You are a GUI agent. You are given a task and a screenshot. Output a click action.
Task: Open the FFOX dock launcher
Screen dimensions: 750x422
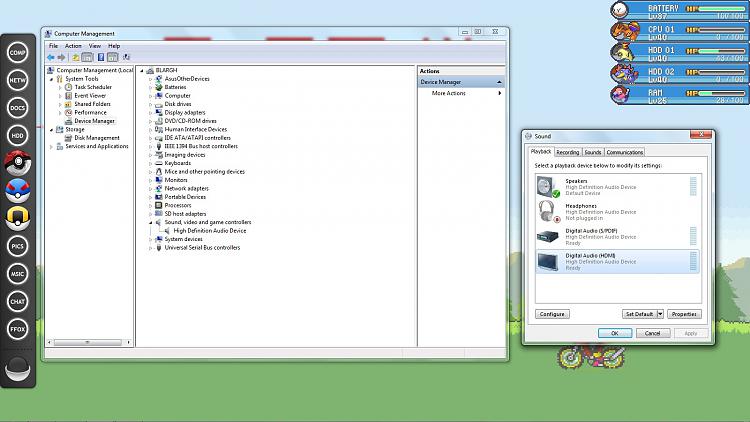(x=18, y=329)
